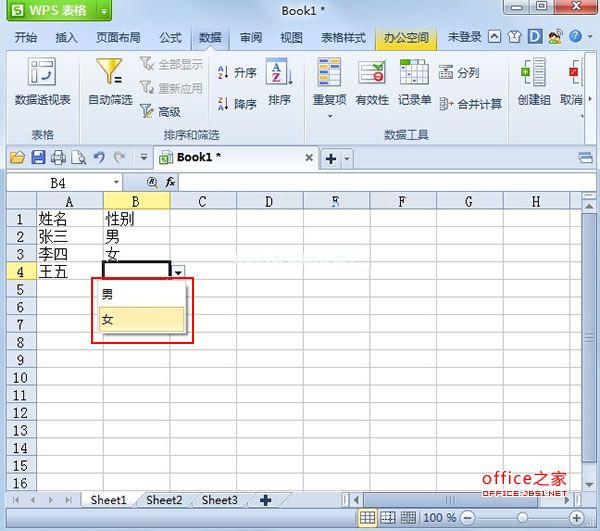The width and height of the screenshot is (600, 531).
Task: Click the 高级 advanced filter button
Action: pyautogui.click(x=161, y=112)
